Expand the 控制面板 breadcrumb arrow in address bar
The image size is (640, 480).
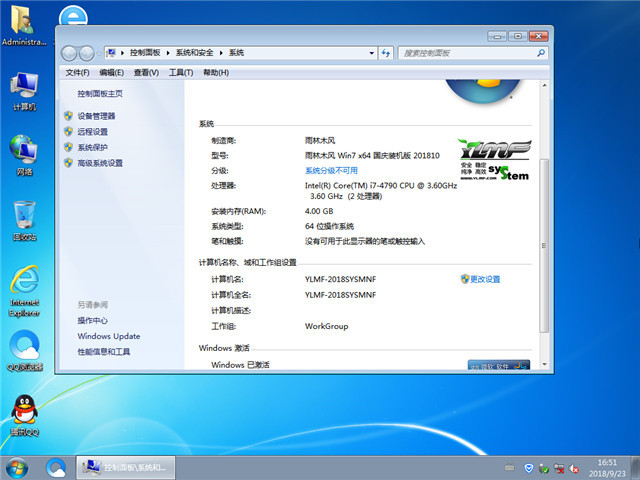tap(170, 52)
